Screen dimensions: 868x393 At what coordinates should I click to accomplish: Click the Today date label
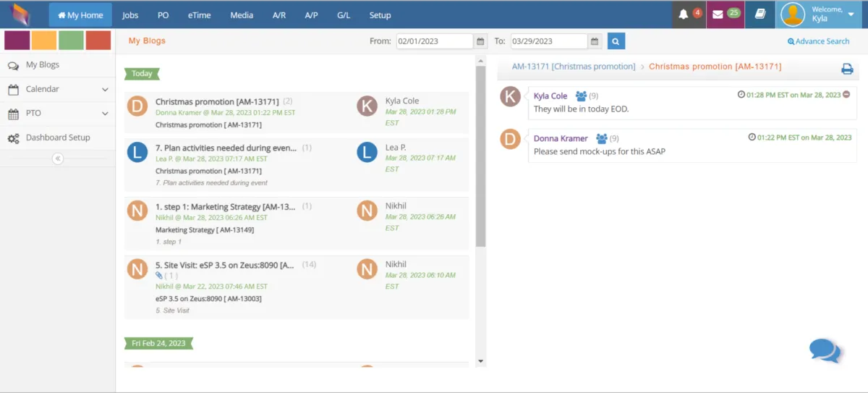(142, 74)
